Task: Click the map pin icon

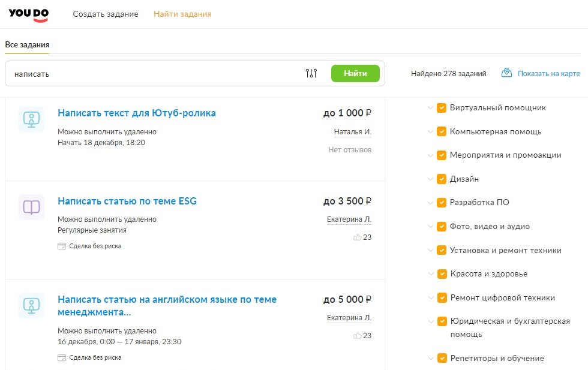Action: point(506,73)
